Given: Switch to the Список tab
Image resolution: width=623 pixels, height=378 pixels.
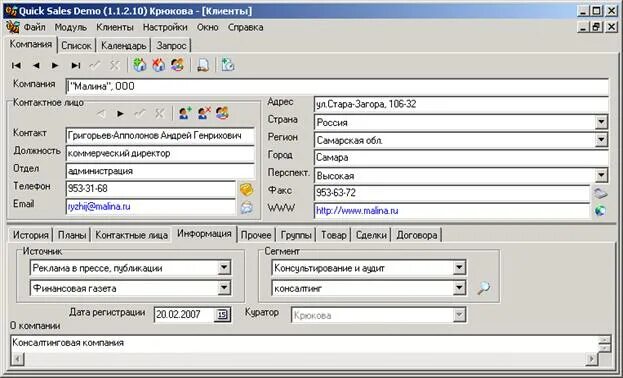Looking at the screenshot, I should point(77,46).
